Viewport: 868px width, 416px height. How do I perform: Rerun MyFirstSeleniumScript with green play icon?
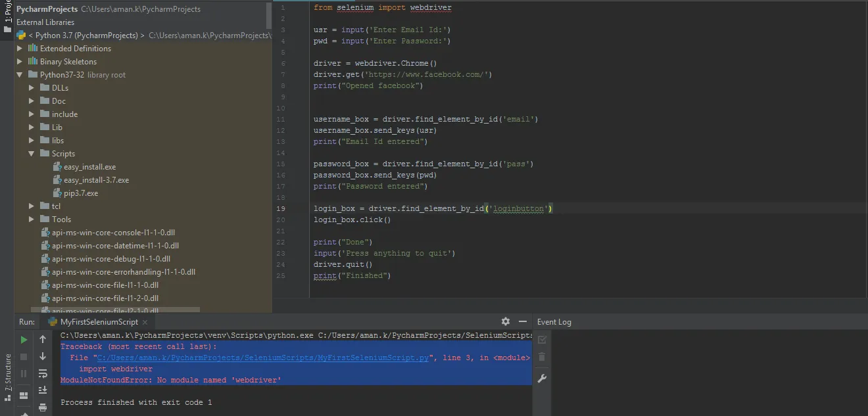point(24,340)
